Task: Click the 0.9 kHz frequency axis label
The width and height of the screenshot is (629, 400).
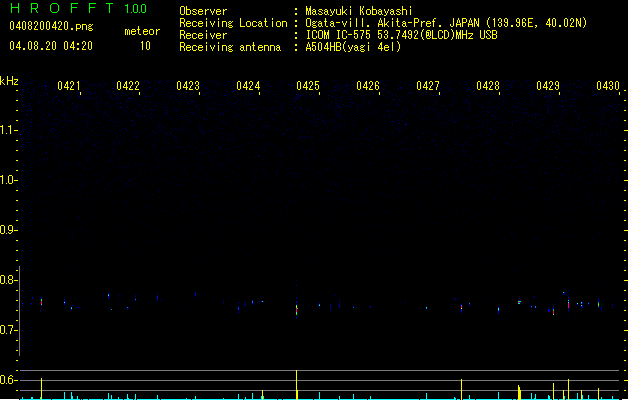Action: click(x=8, y=230)
